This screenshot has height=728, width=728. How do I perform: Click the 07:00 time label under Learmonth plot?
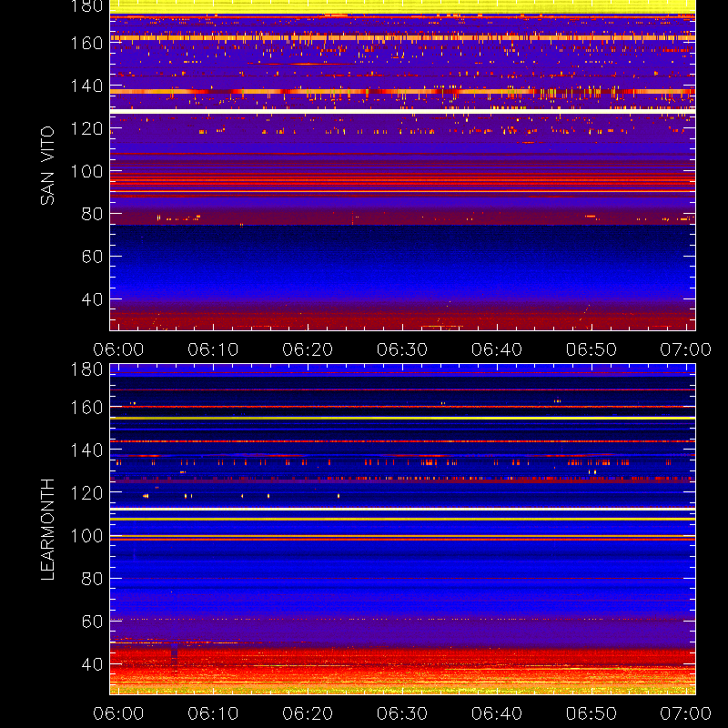tap(686, 713)
